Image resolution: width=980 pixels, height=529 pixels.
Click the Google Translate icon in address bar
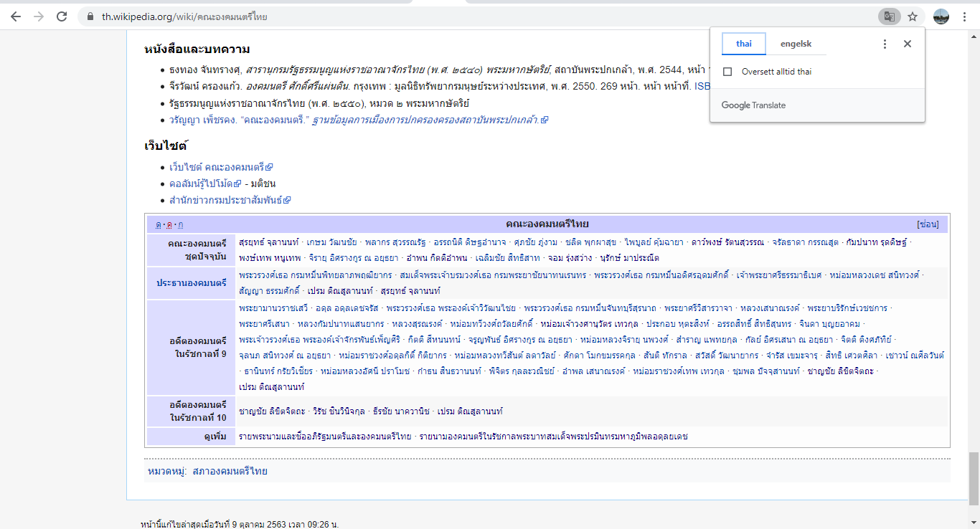[x=889, y=16]
